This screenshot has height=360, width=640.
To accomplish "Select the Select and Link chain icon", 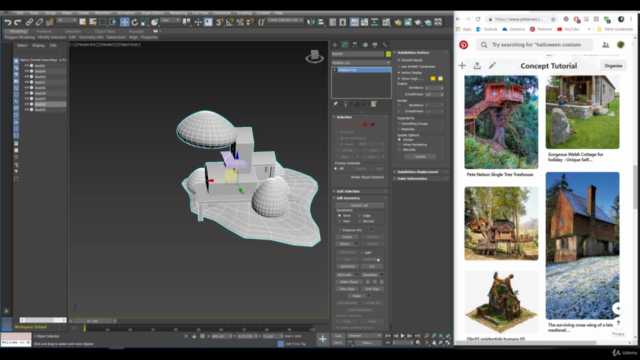I will 29,22.
